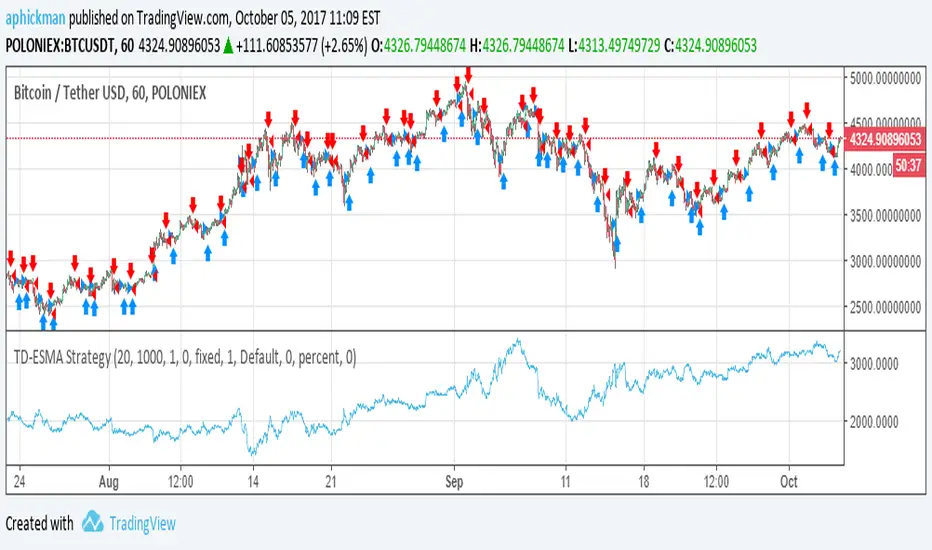Click the green up-triangle change indicator
Screen dimensions: 932x550
coord(228,46)
